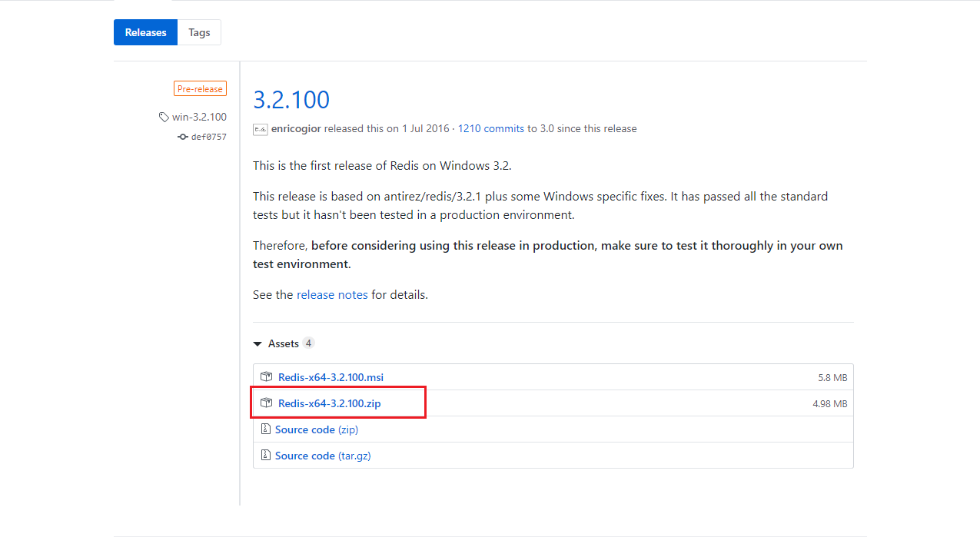The width and height of the screenshot is (980, 547).
Task: Collapse the Assets section triangle
Action: [x=257, y=343]
